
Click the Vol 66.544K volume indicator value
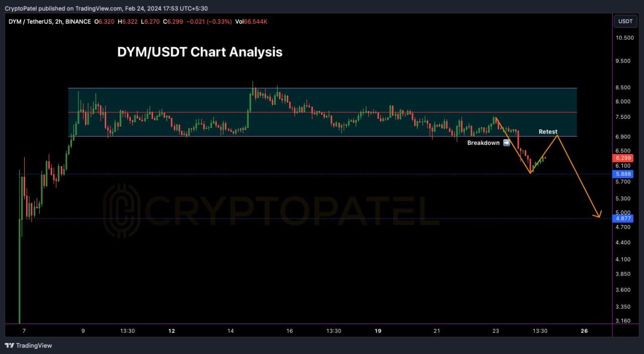(x=251, y=22)
